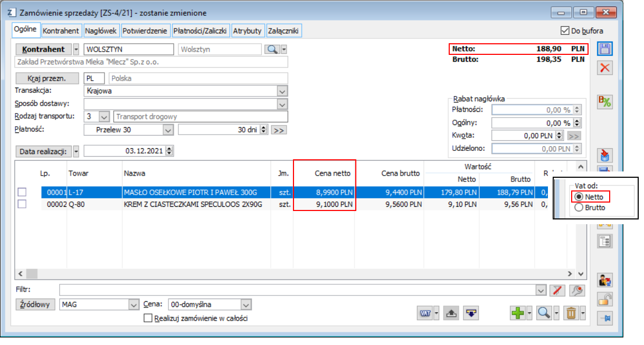Click the Kontrahent button
The image size is (644, 345).
(x=43, y=49)
